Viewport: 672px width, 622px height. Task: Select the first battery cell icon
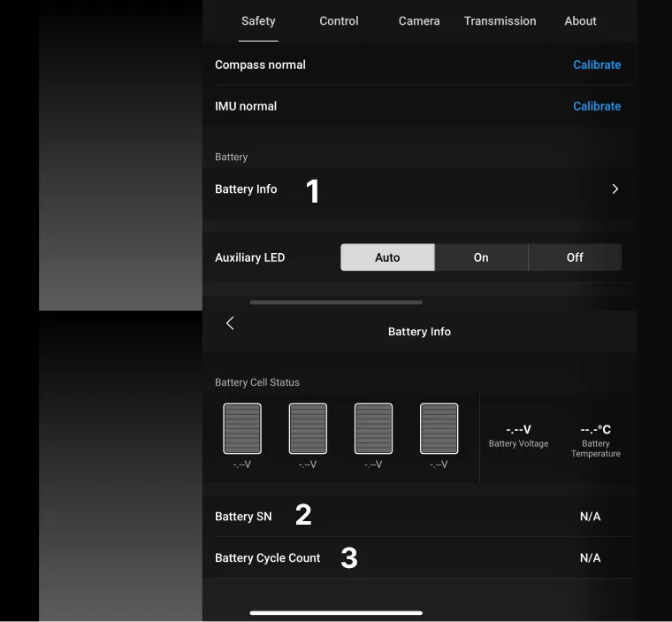click(242, 428)
